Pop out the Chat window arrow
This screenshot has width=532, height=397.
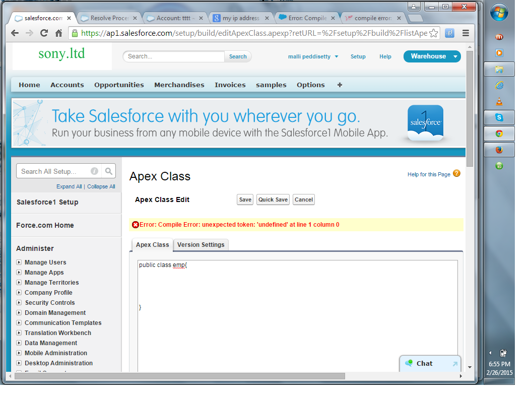455,364
